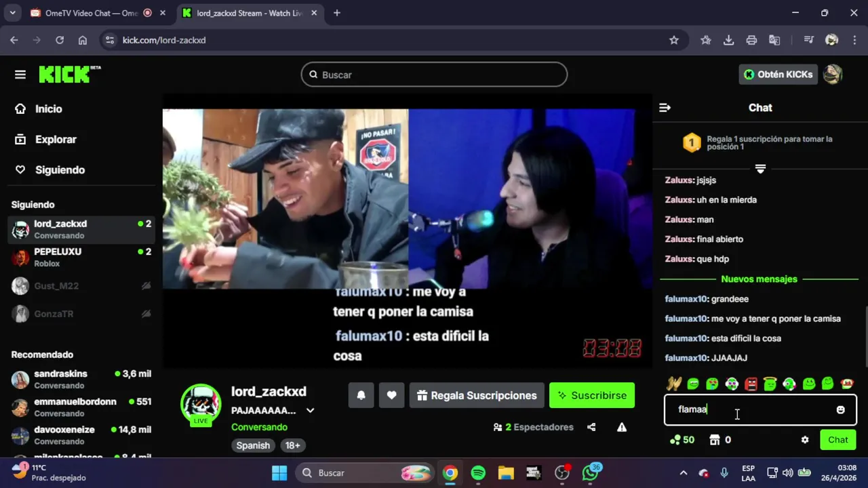The width and height of the screenshot is (868, 488).
Task: Expand stream title PAJAAAAAA dropdown chevron
Action: pos(310,411)
